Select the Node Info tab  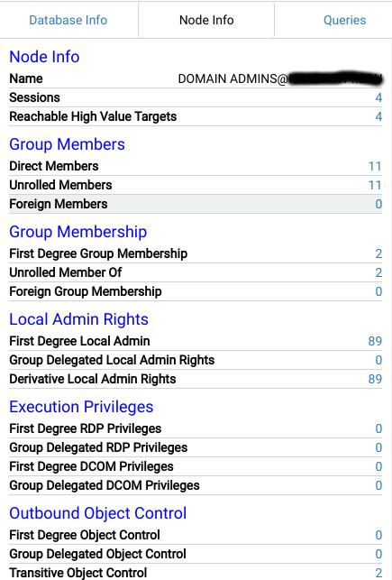[x=206, y=20]
